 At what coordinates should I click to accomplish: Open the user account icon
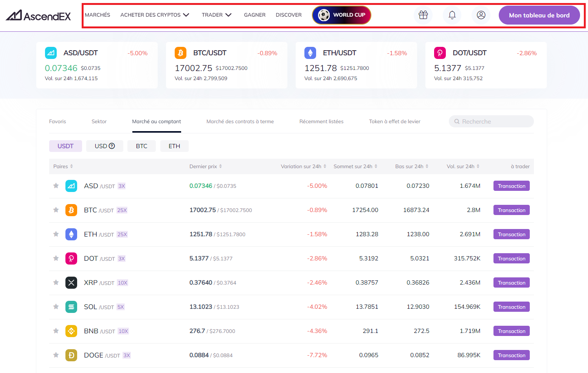click(481, 15)
